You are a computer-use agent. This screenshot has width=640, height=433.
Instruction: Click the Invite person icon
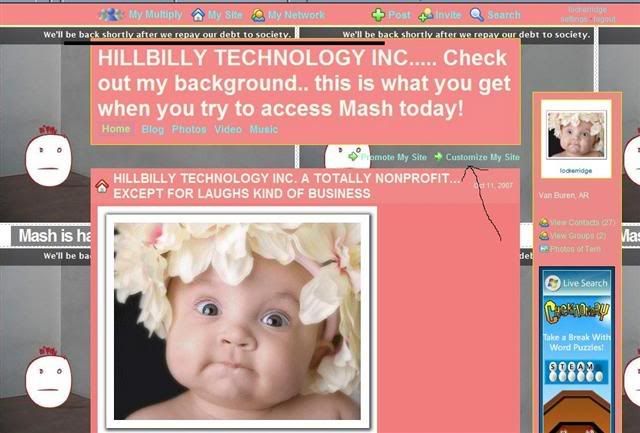coord(426,15)
